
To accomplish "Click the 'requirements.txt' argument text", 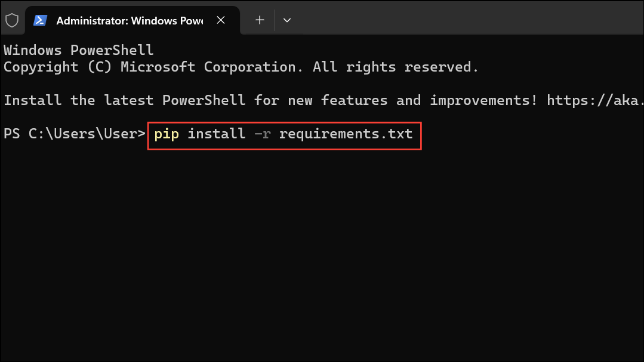I will point(346,134).
